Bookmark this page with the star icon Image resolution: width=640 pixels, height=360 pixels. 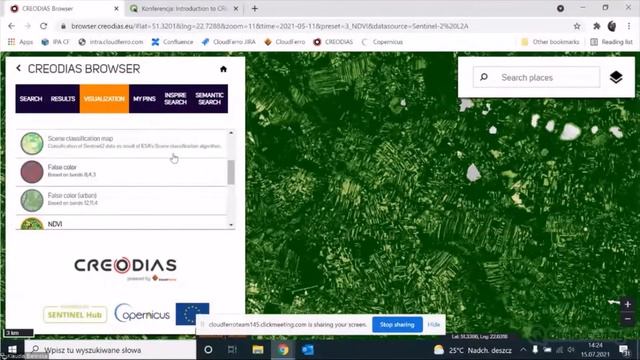coord(577,26)
